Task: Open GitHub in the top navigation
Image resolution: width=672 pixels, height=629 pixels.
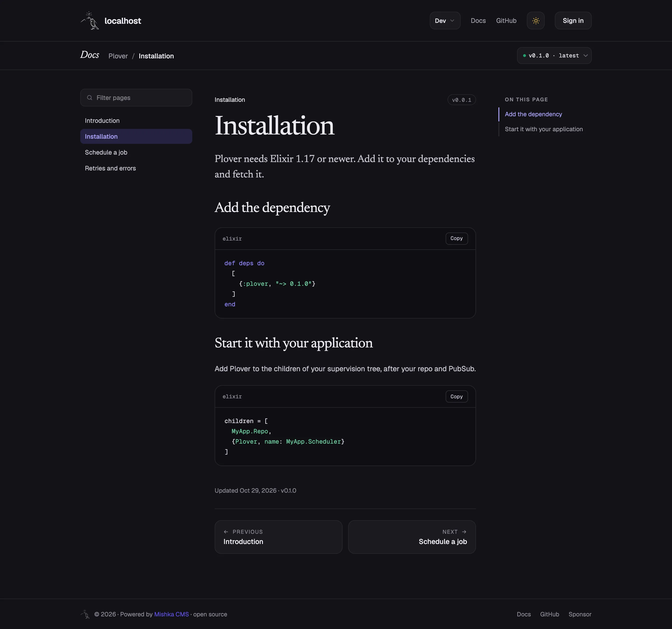Action: [x=506, y=21]
